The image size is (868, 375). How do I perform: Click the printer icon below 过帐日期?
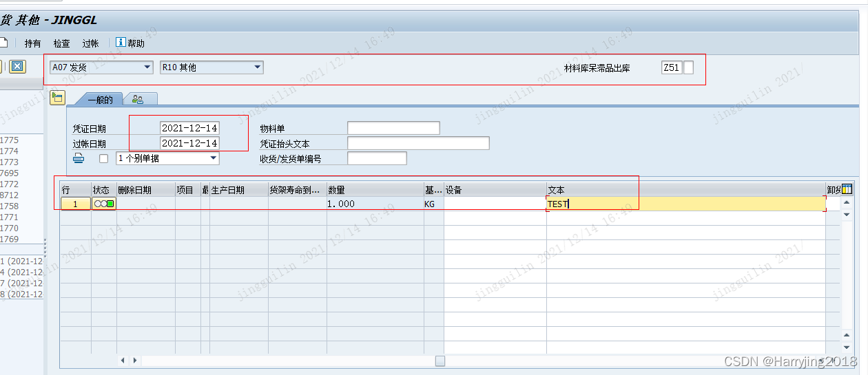[79, 159]
